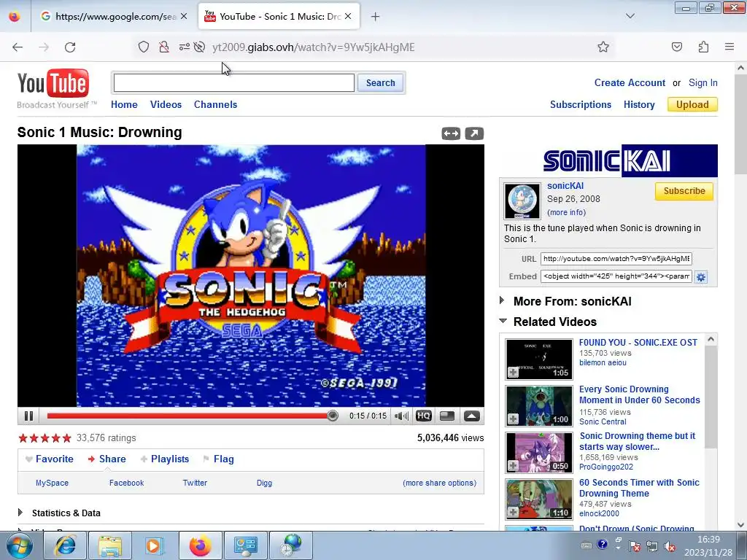Open 60 Seconds Timer with Sonic video
The height and width of the screenshot is (560, 747).
[639, 488]
